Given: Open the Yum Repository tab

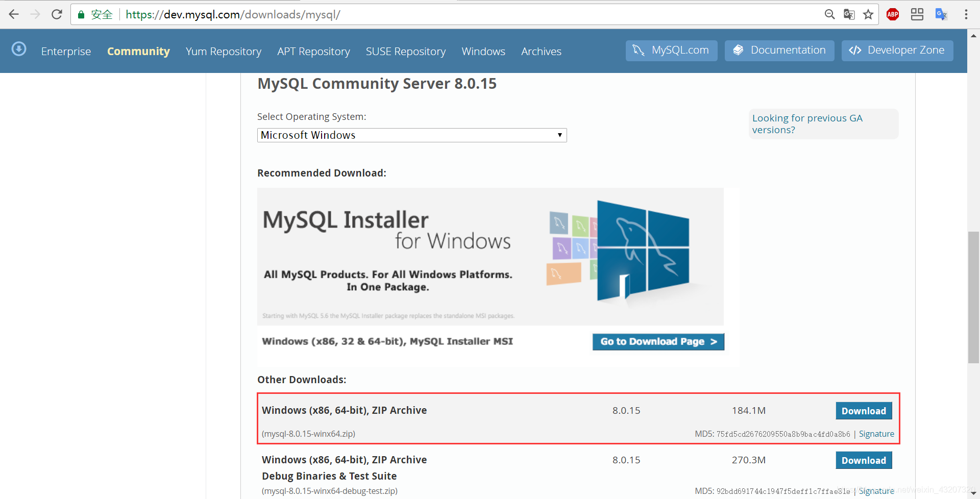Looking at the screenshot, I should coord(224,51).
